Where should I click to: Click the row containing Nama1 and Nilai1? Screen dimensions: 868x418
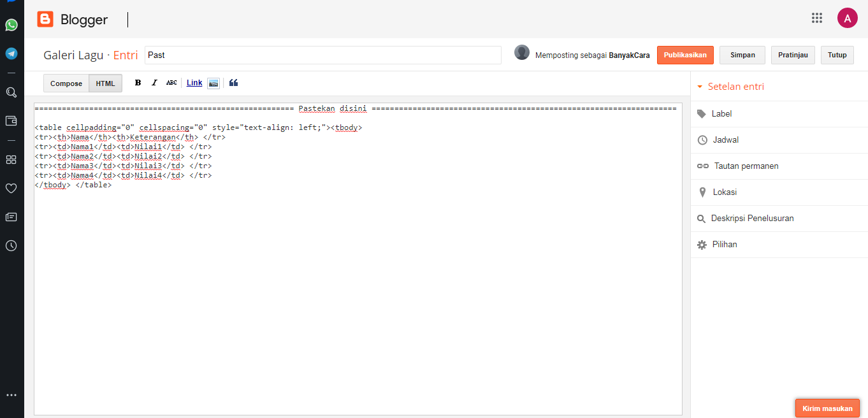(124, 147)
